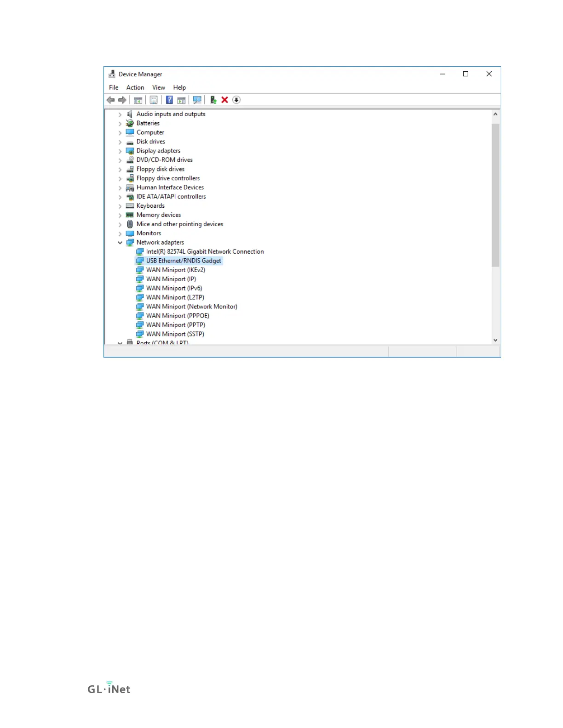Image resolution: width=563 pixels, height=728 pixels.
Task: Select WAN Miniport (PPTP) entry
Action: click(176, 325)
